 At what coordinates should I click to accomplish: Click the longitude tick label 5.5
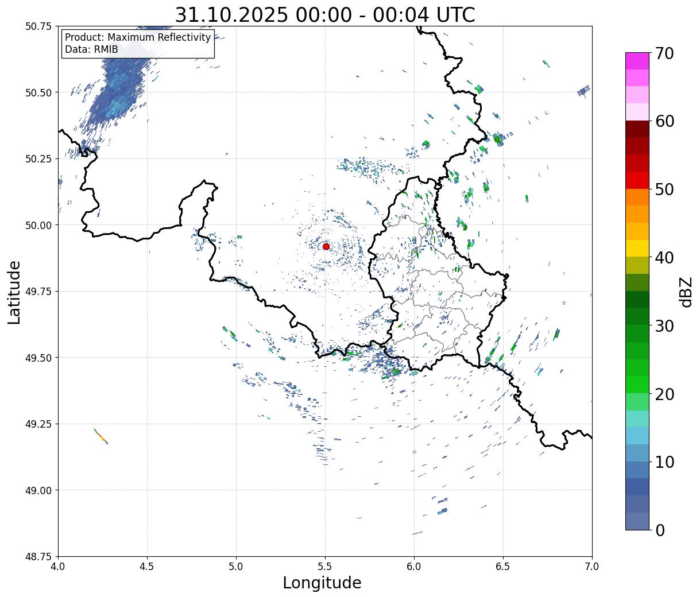[325, 567]
